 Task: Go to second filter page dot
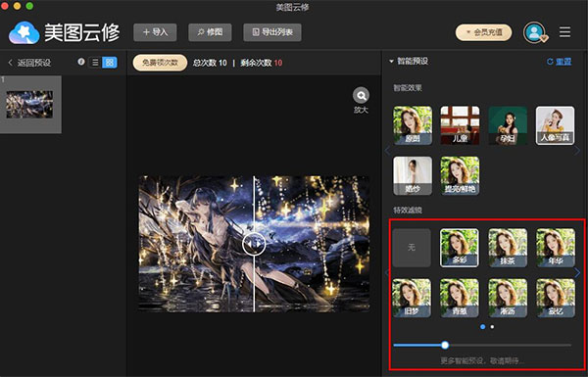pos(492,327)
